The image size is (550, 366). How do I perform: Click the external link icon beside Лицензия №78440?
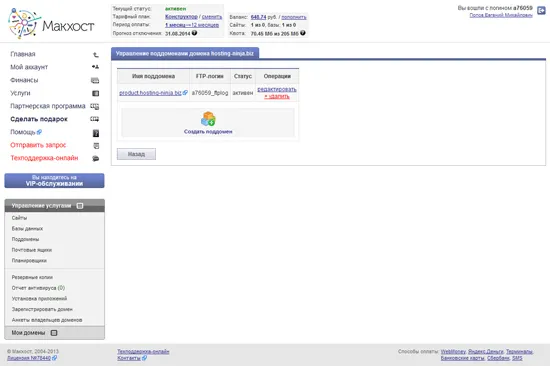[x=54, y=358]
